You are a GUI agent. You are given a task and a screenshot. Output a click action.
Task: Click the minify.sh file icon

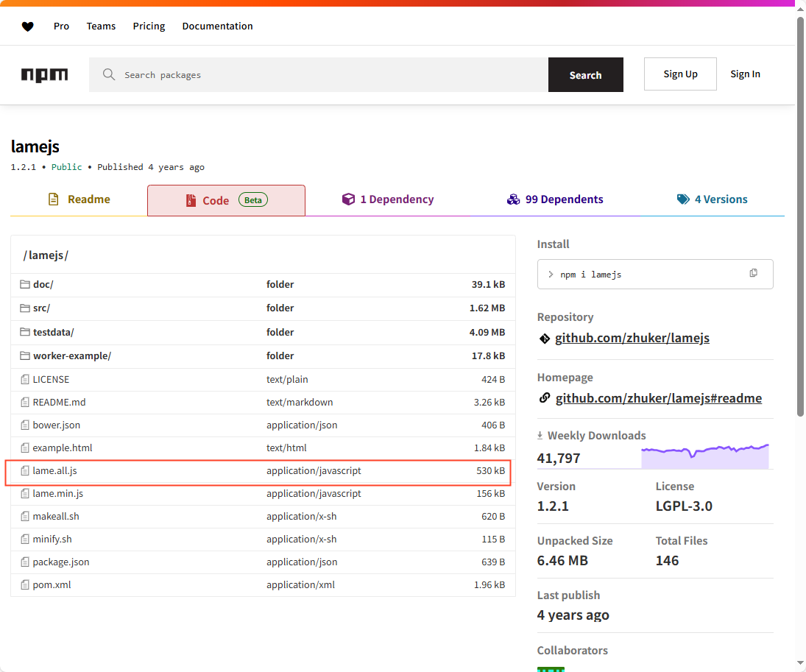[25, 539]
